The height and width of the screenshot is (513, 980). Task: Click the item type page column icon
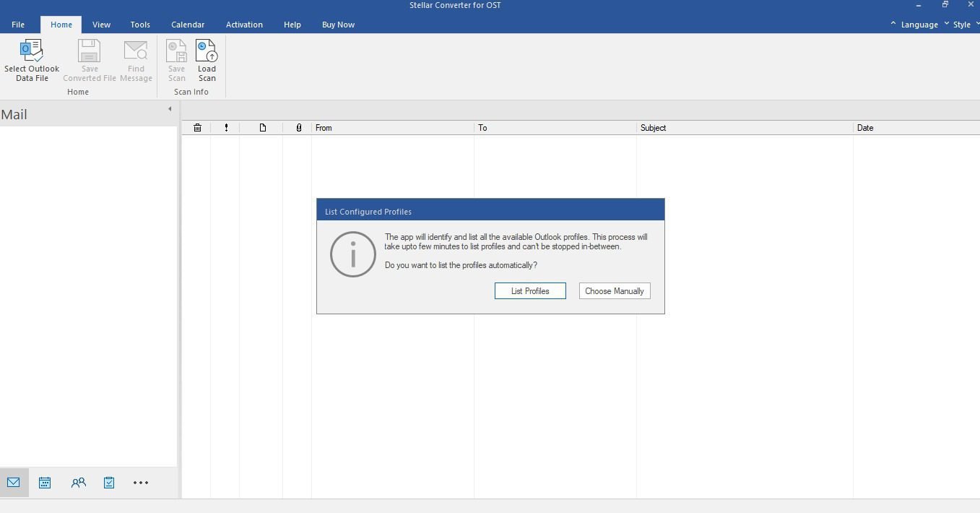pyautogui.click(x=262, y=128)
